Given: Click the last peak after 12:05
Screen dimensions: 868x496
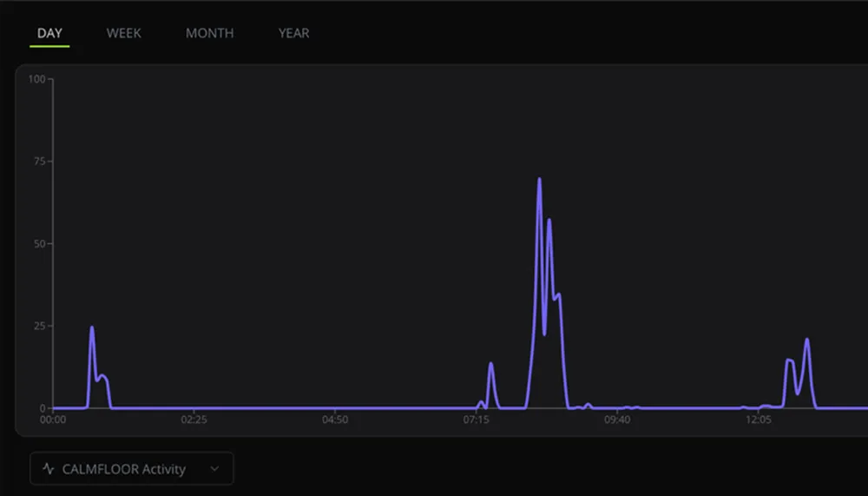Looking at the screenshot, I should tap(806, 340).
